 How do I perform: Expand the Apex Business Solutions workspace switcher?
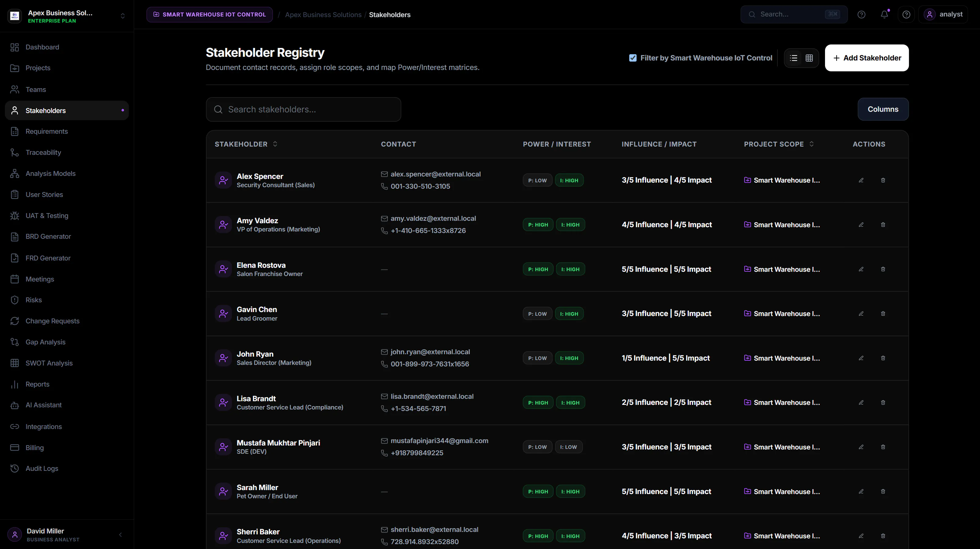point(123,16)
